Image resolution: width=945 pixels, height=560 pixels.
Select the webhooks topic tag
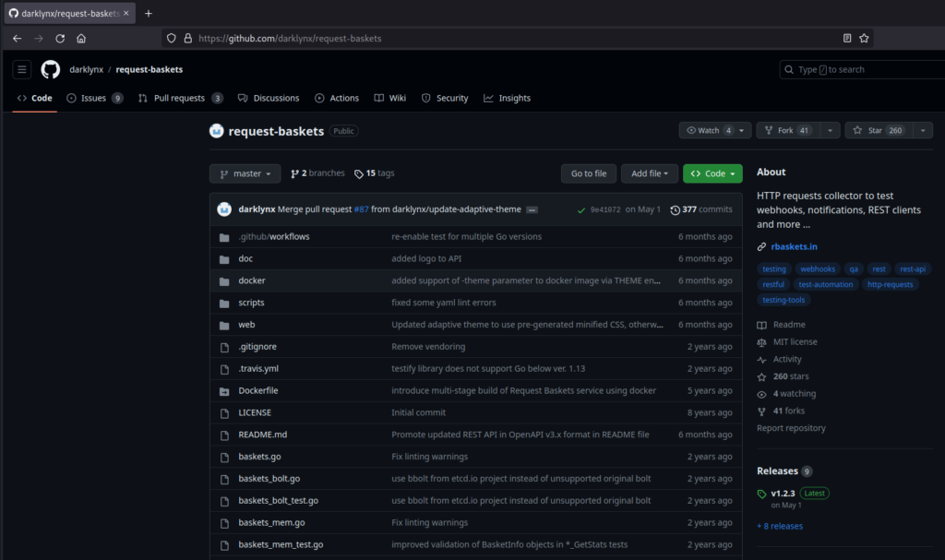click(x=818, y=269)
